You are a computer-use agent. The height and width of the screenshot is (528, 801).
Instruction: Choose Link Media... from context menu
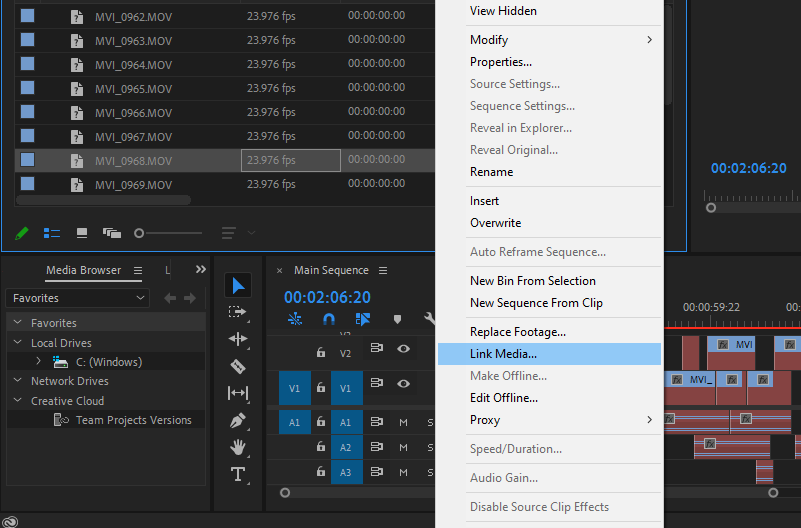503,354
